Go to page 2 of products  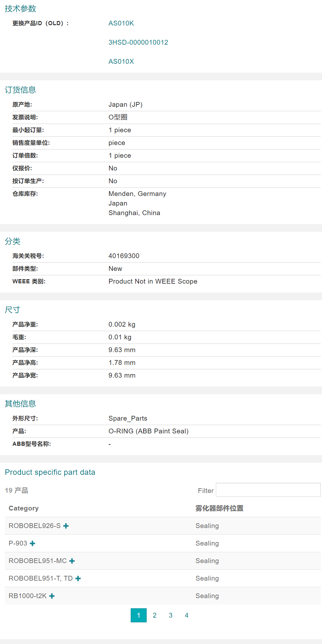(x=155, y=615)
